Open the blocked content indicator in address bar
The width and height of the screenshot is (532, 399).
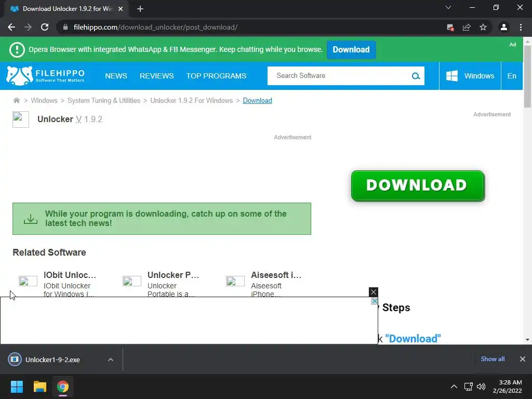(x=450, y=28)
